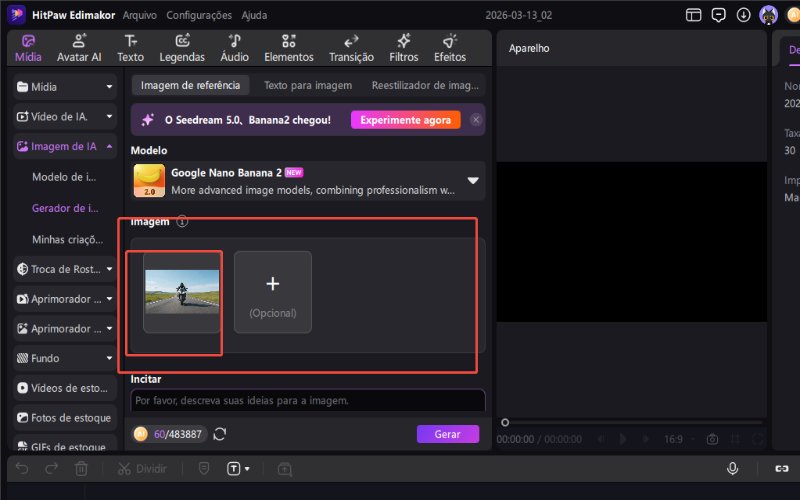Viewport: 800px width, 500px height.
Task: Open the Configurações menu
Action: pyautogui.click(x=199, y=15)
